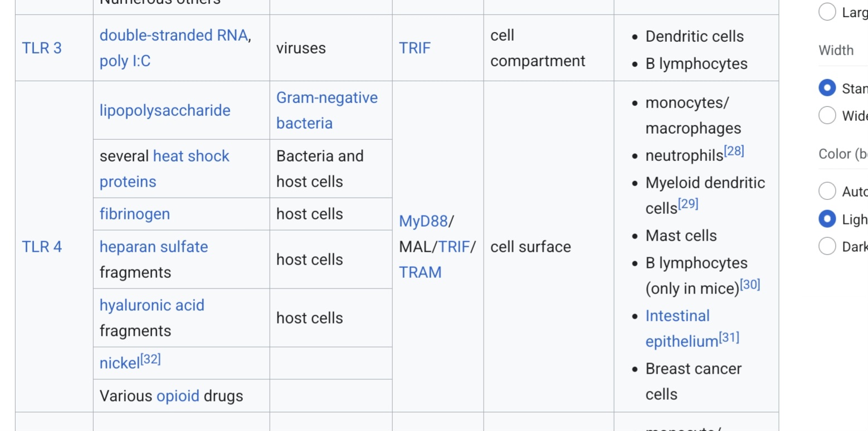
Task: Select the Standard width radio button
Action: click(827, 88)
